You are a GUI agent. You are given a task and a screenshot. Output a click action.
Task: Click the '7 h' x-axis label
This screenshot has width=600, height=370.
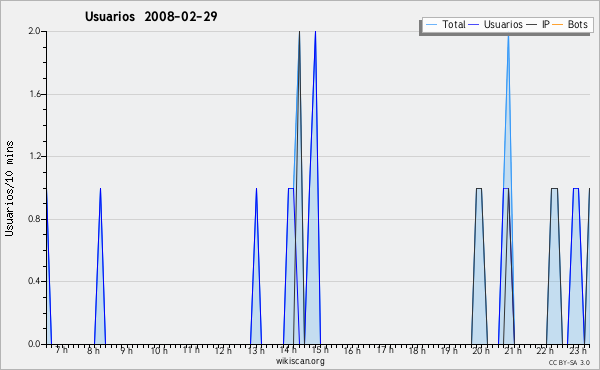[62, 350]
